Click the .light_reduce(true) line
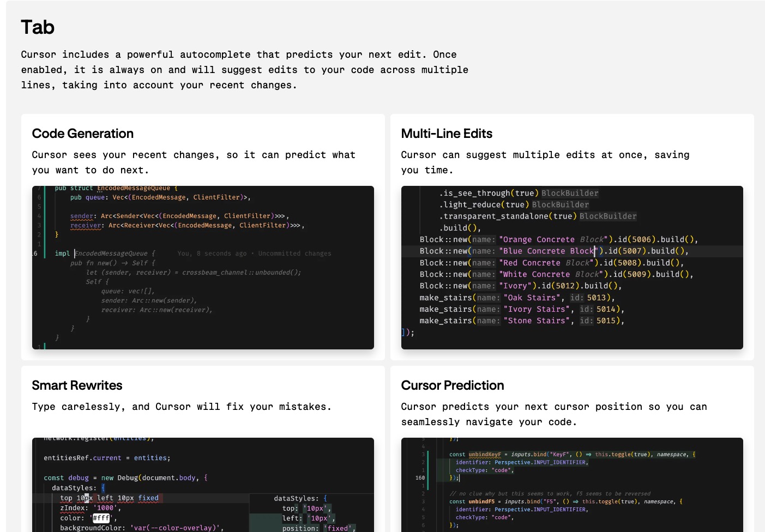The width and height of the screenshot is (765, 532). click(514, 205)
